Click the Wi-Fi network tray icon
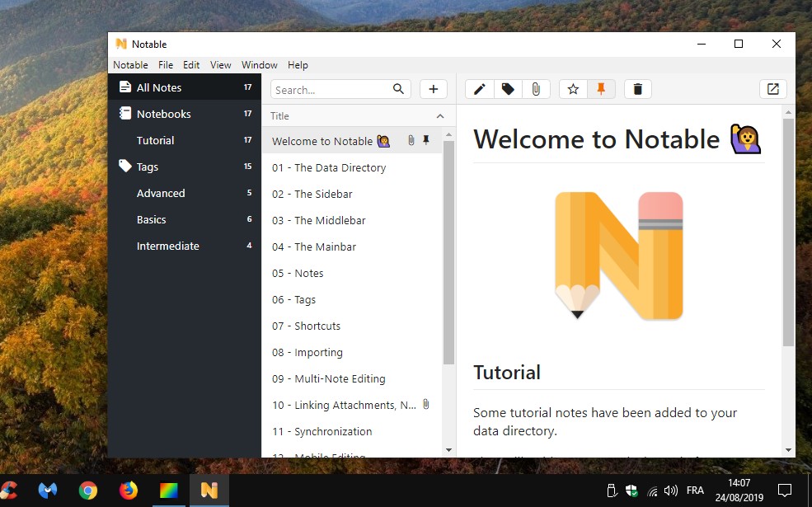Viewport: 812px width, 507px height. tap(653, 491)
